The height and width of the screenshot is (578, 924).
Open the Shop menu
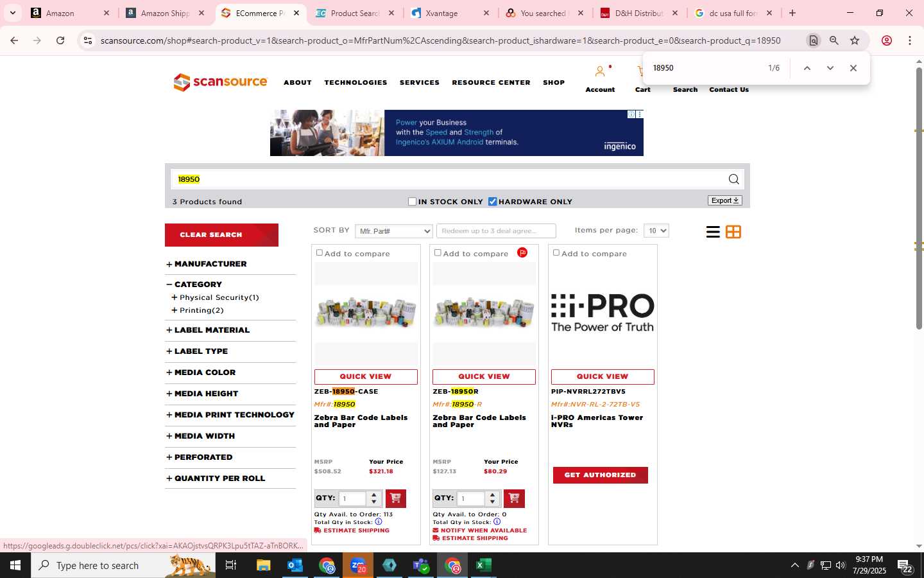(x=554, y=82)
